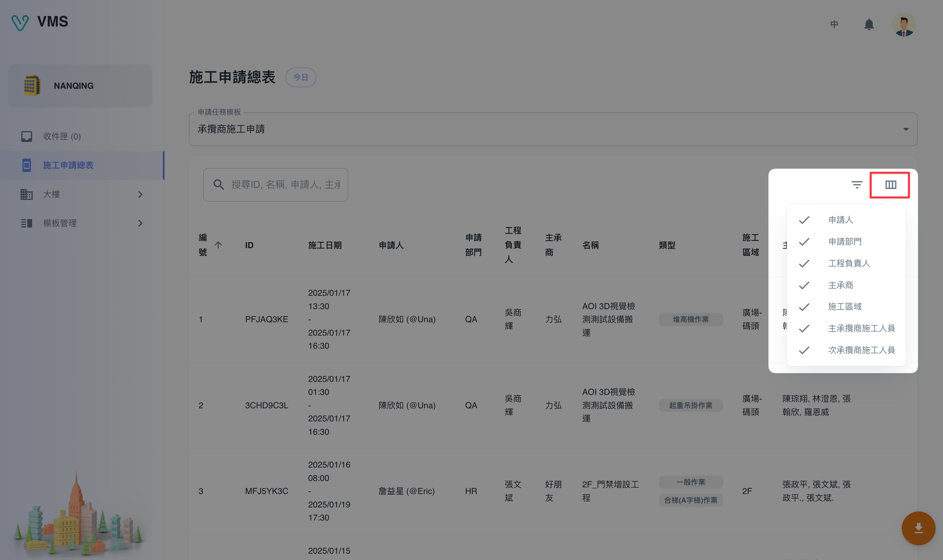Click the VMS logo
This screenshot has width=943, height=560.
click(x=40, y=22)
